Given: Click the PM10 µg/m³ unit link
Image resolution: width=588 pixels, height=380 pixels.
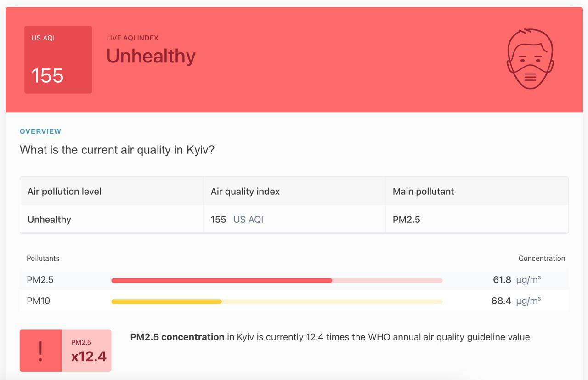Looking at the screenshot, I should coord(528,301).
